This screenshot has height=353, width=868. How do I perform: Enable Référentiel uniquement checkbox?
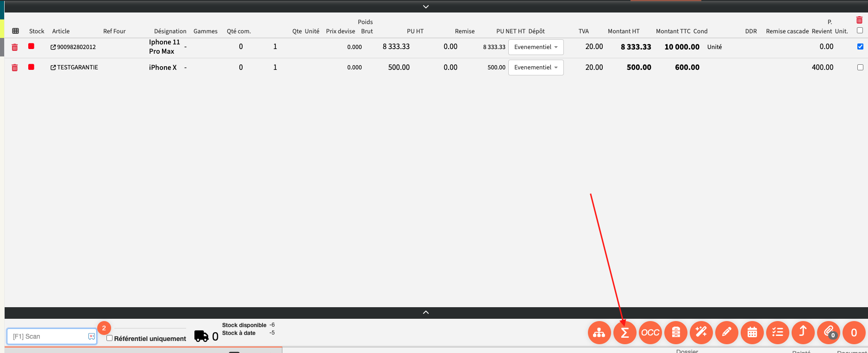click(x=110, y=338)
